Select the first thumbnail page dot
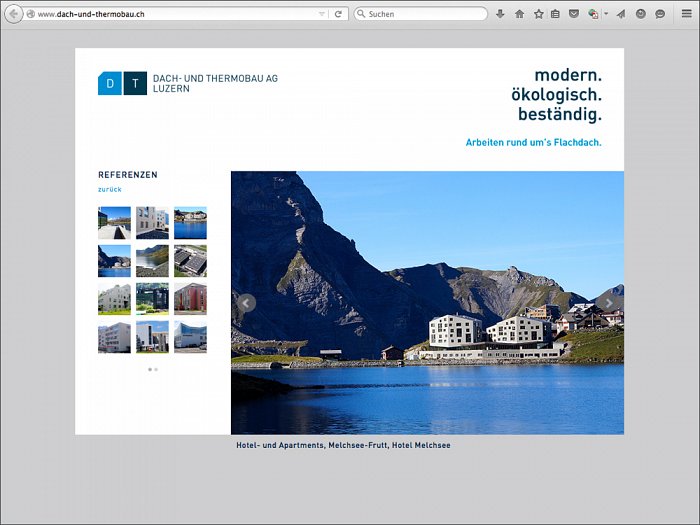 click(x=150, y=369)
